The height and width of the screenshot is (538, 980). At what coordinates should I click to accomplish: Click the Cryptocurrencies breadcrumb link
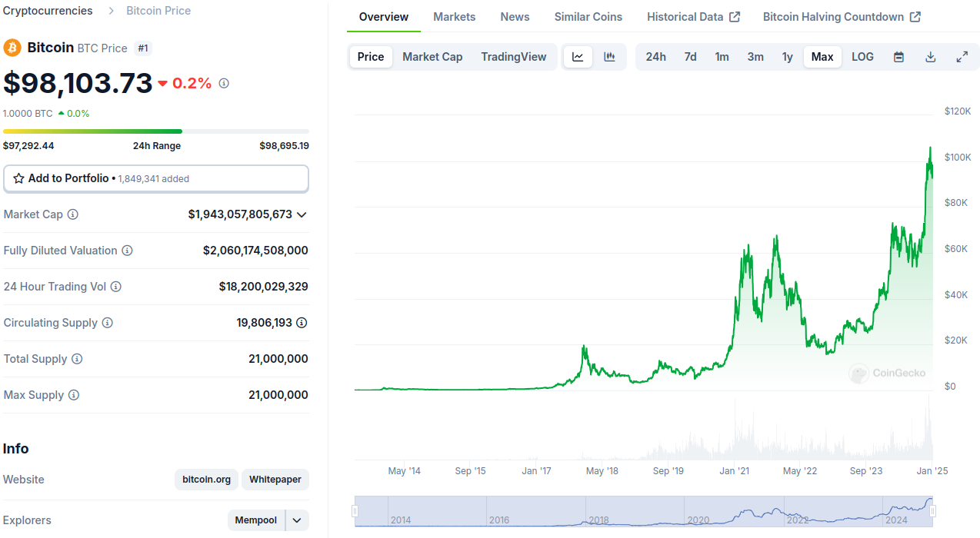pyautogui.click(x=48, y=10)
